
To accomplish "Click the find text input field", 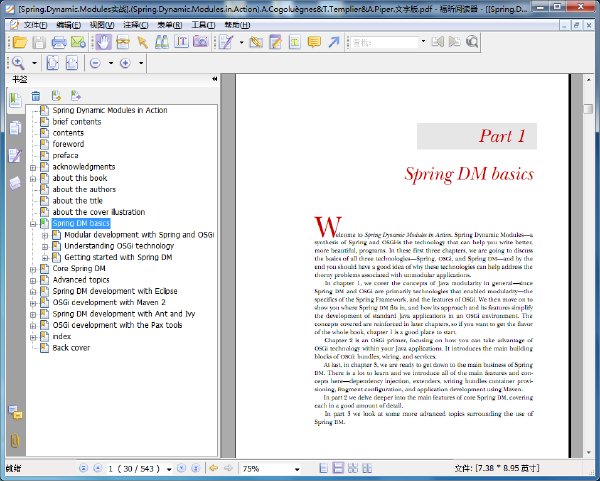I will pos(385,42).
